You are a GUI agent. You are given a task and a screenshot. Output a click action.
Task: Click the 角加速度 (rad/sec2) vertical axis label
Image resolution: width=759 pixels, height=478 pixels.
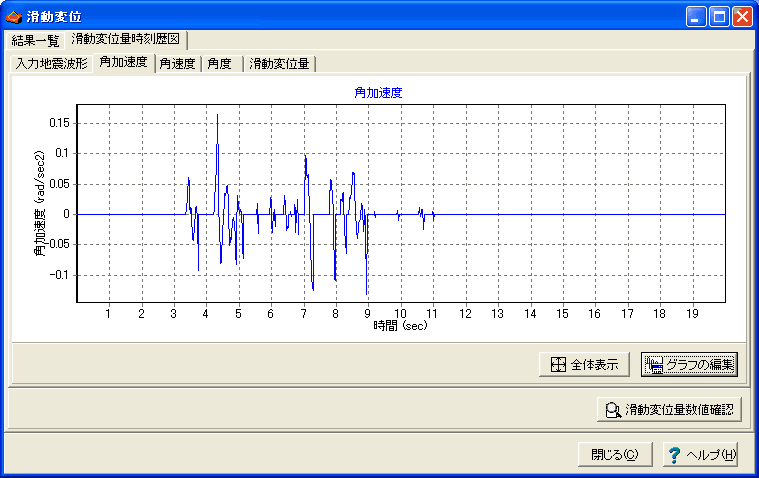pyautogui.click(x=39, y=203)
